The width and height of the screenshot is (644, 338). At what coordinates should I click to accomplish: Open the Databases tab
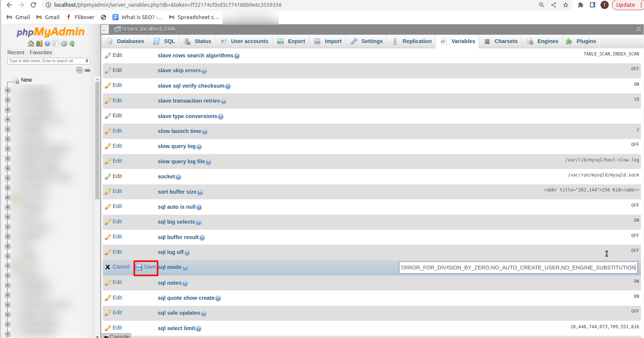(125, 41)
